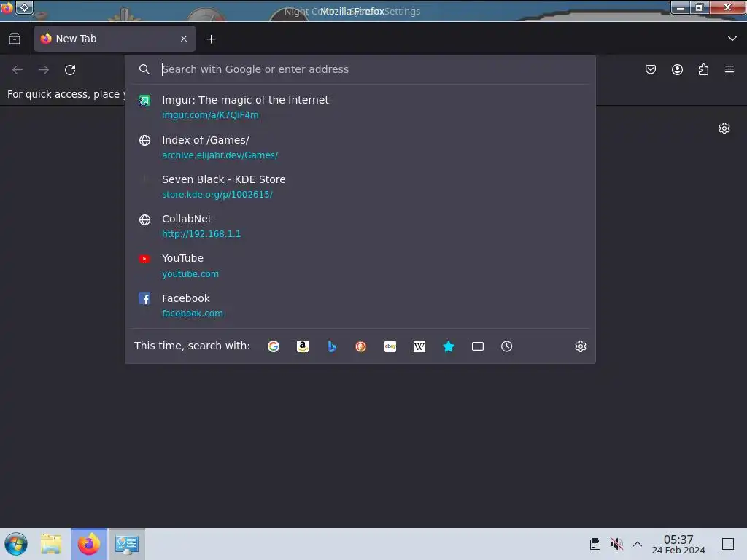Open clipboard tray icon
This screenshot has width=747, height=560.
(595, 544)
